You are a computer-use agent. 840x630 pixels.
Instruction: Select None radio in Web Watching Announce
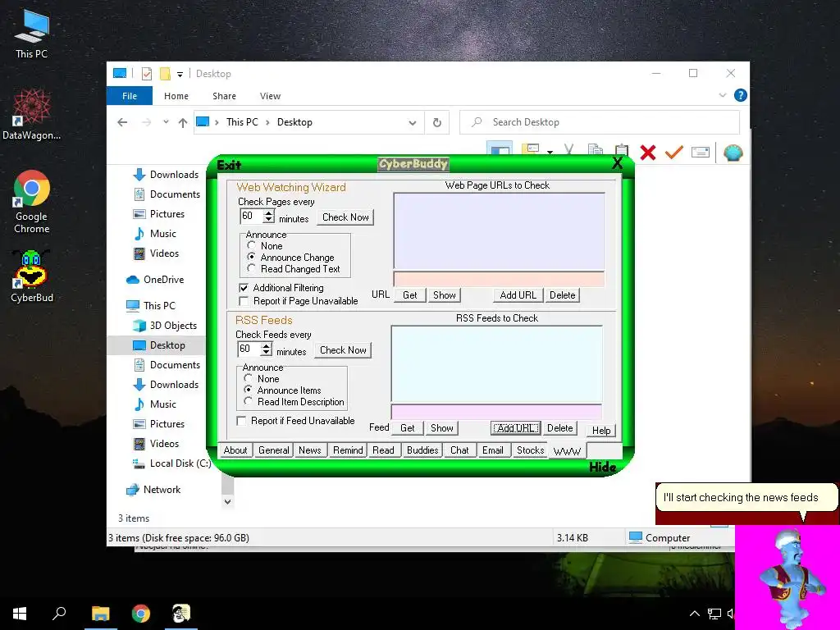tap(251, 245)
